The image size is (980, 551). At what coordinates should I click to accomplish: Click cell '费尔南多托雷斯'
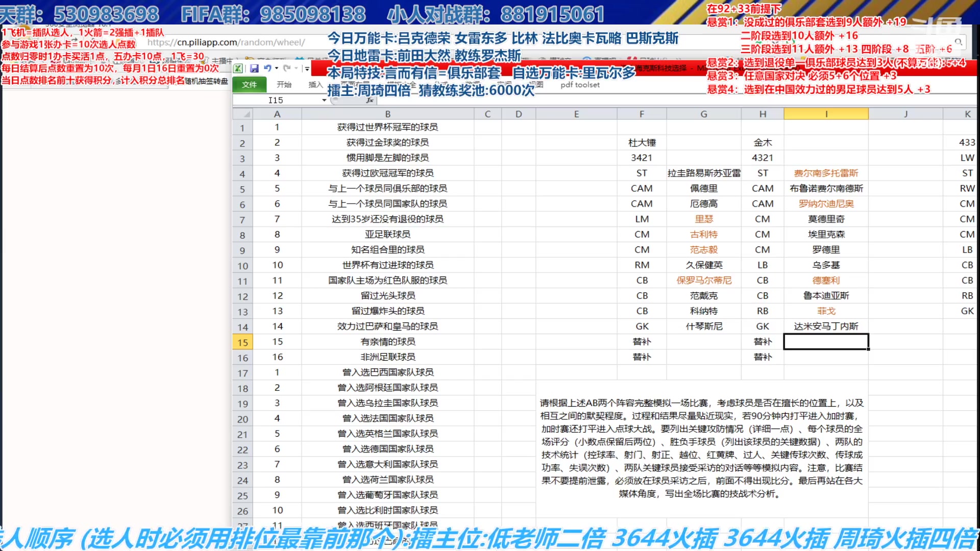826,173
